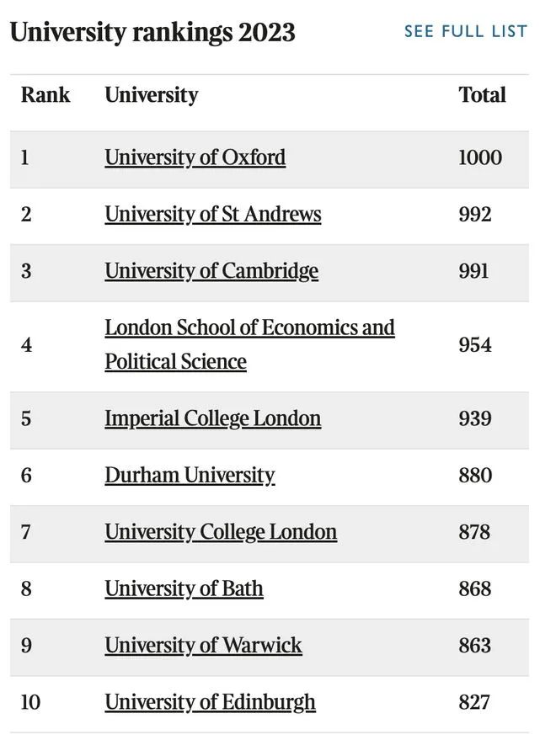Open the University College London link

click(x=221, y=532)
